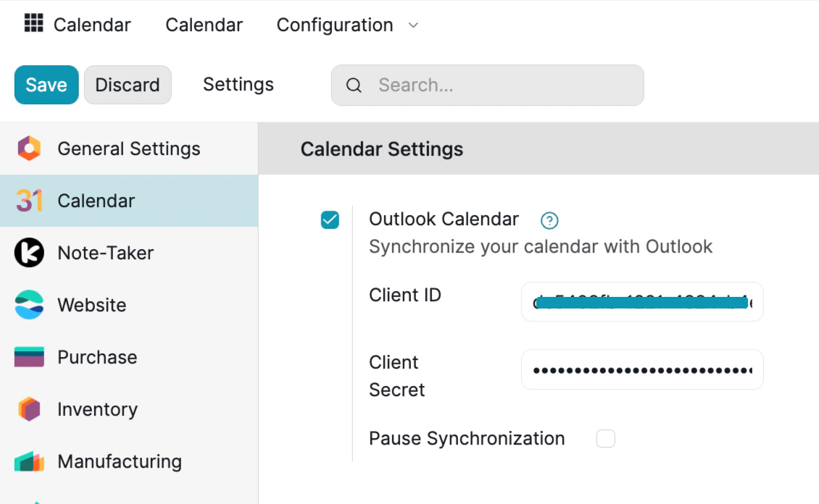Open the Calendar menu in the top bar
This screenshot has width=819, height=504.
(x=204, y=25)
